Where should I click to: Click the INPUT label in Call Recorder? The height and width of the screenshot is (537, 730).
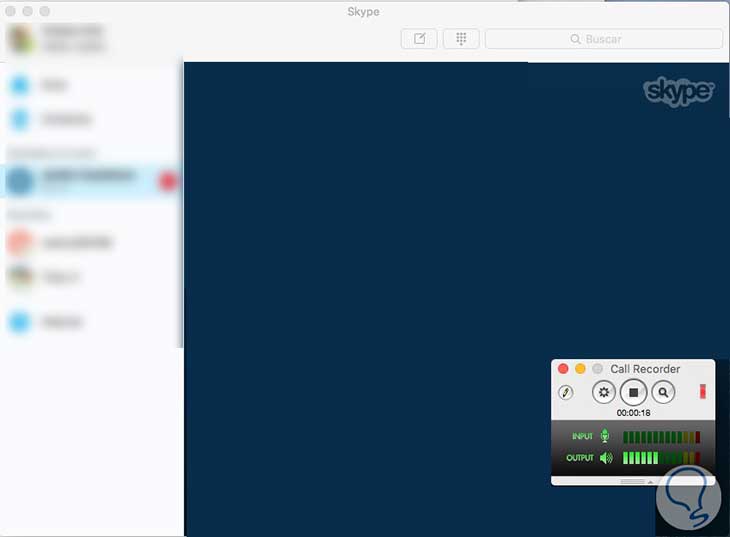pyautogui.click(x=582, y=436)
